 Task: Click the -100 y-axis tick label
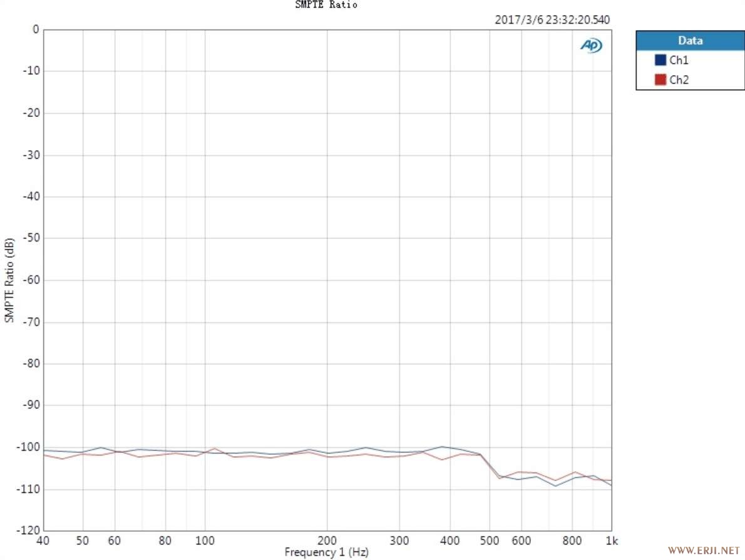click(x=28, y=447)
